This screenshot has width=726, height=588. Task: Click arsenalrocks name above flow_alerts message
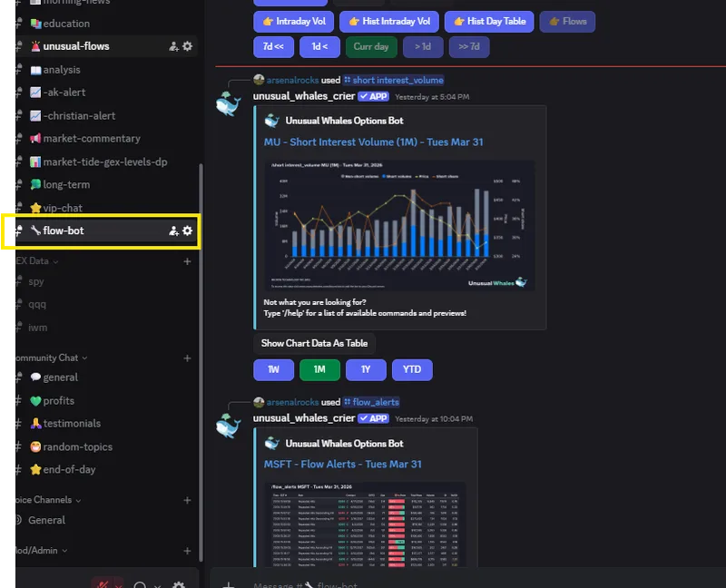(x=292, y=402)
